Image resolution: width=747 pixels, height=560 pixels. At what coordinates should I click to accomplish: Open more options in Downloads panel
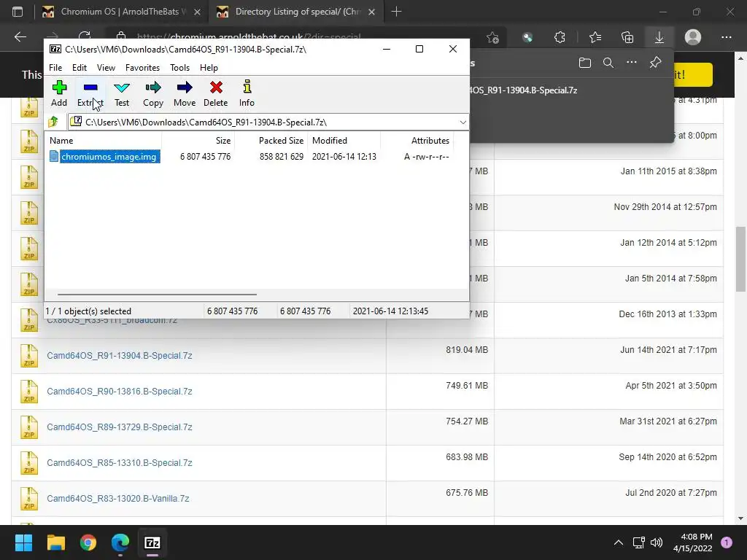click(632, 63)
